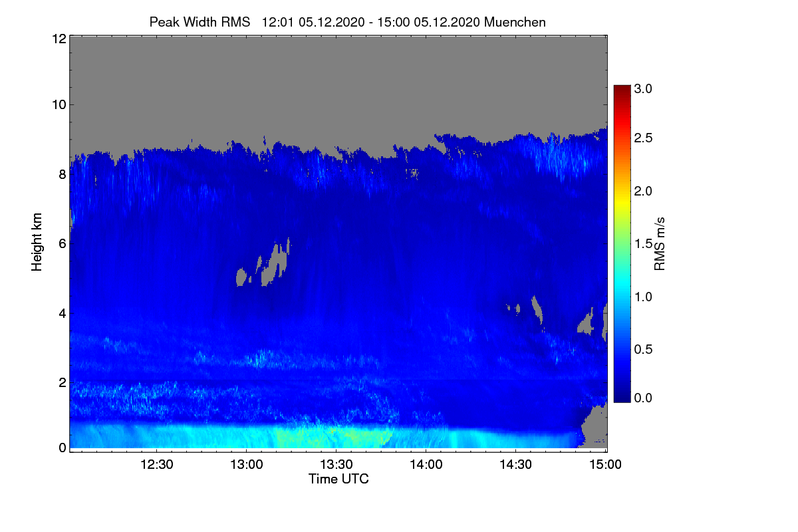Click the colorbar value '2.5'
Viewport: 798px width, 532px height.
pos(643,138)
